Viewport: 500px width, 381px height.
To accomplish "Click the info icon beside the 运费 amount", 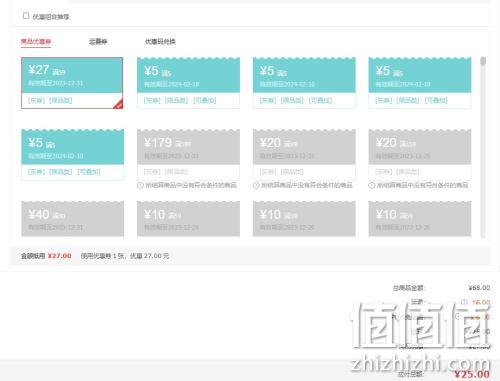I will pos(464,302).
